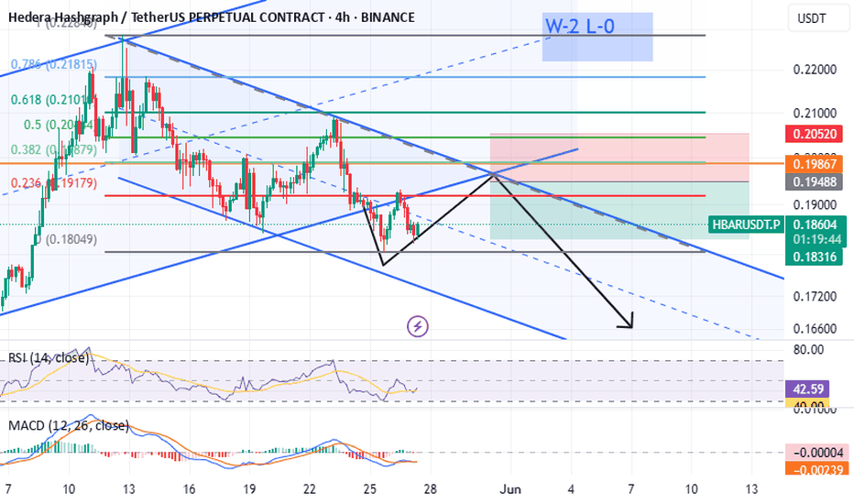
Task: Click the 28 date on the time axis
Action: pyautogui.click(x=430, y=489)
